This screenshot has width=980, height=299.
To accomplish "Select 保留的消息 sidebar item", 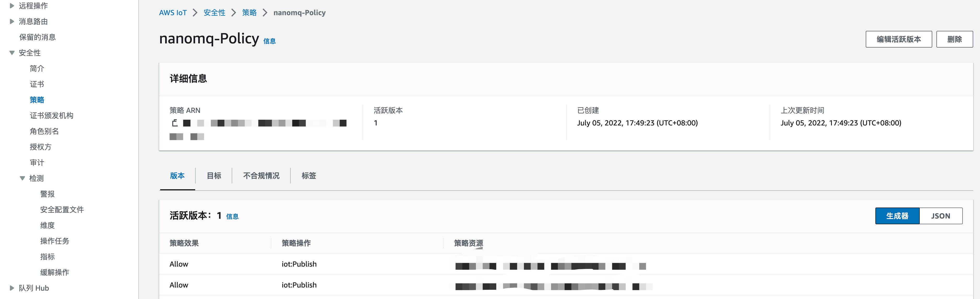I will click(37, 37).
